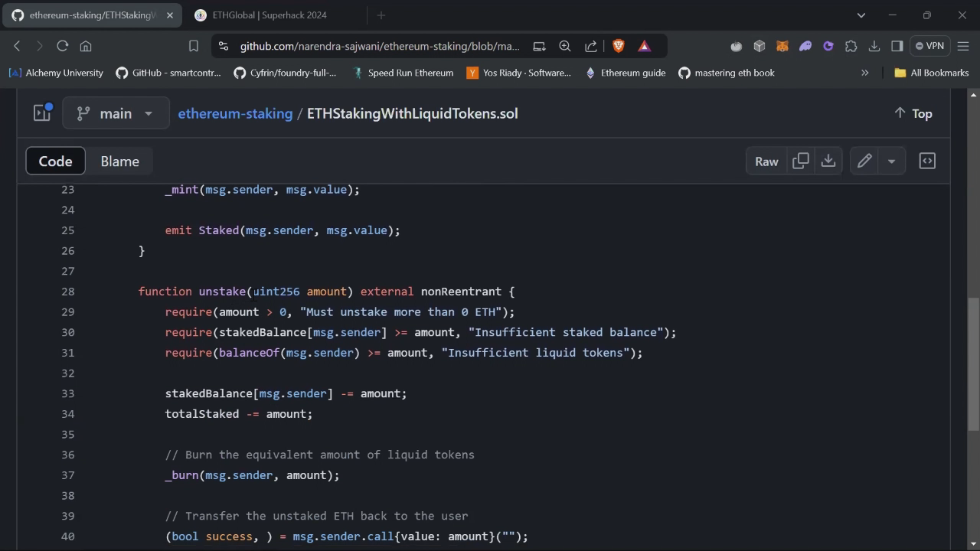The image size is (980, 551).
Task: Switch to the Code view tab
Action: coord(55,161)
